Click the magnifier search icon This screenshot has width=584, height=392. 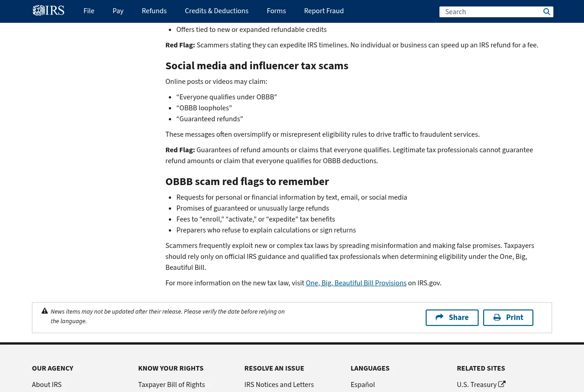point(547,12)
